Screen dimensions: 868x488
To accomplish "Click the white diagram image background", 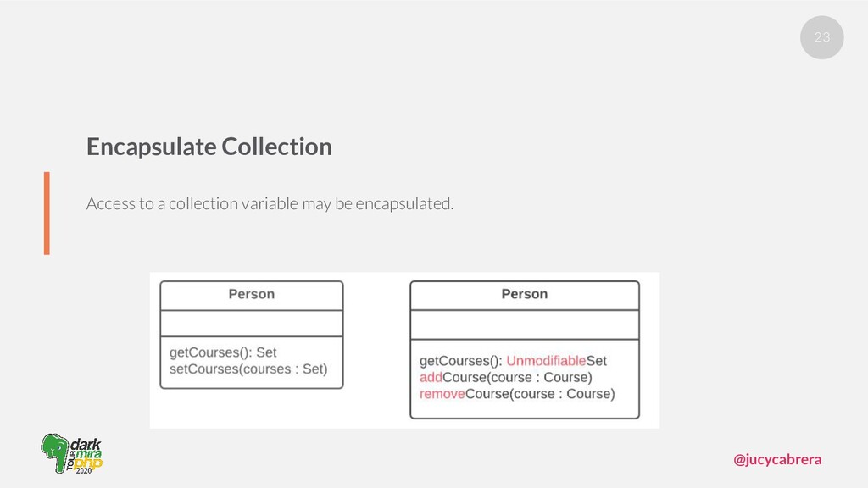I will [x=376, y=409].
